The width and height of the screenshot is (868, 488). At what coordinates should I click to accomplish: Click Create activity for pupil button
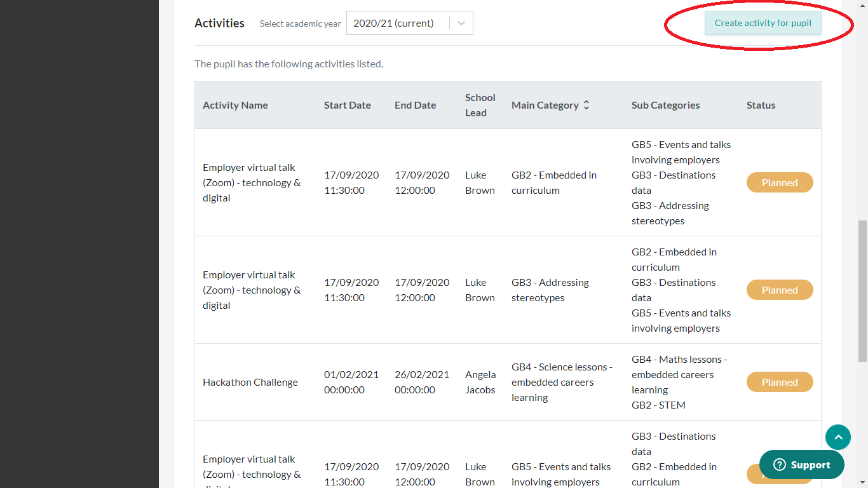[x=763, y=24]
